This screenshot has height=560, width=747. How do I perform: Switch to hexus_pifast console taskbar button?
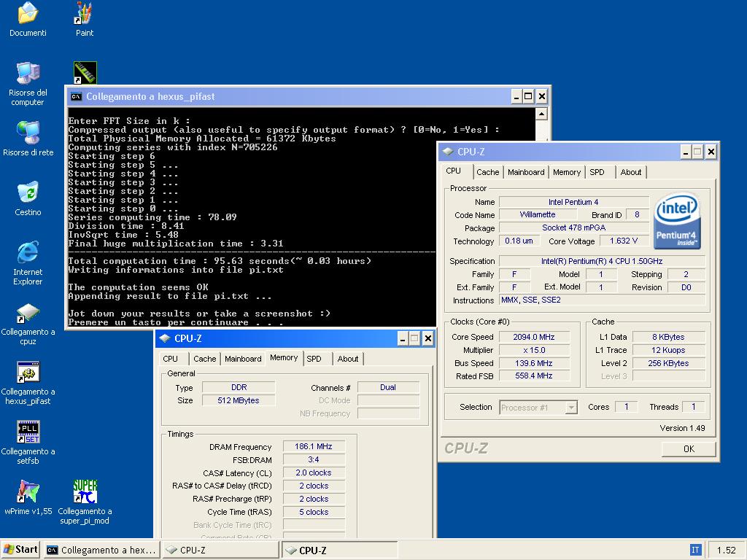[x=101, y=550]
